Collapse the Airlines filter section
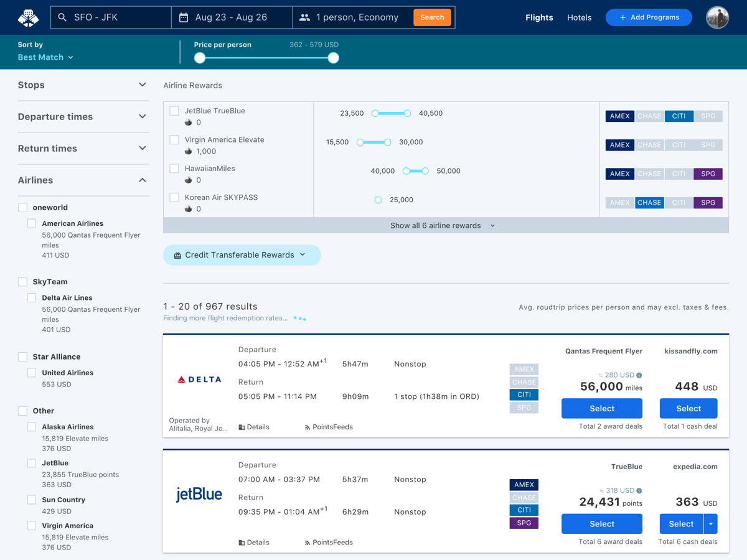Viewport: 747px width, 560px height. 83,180
